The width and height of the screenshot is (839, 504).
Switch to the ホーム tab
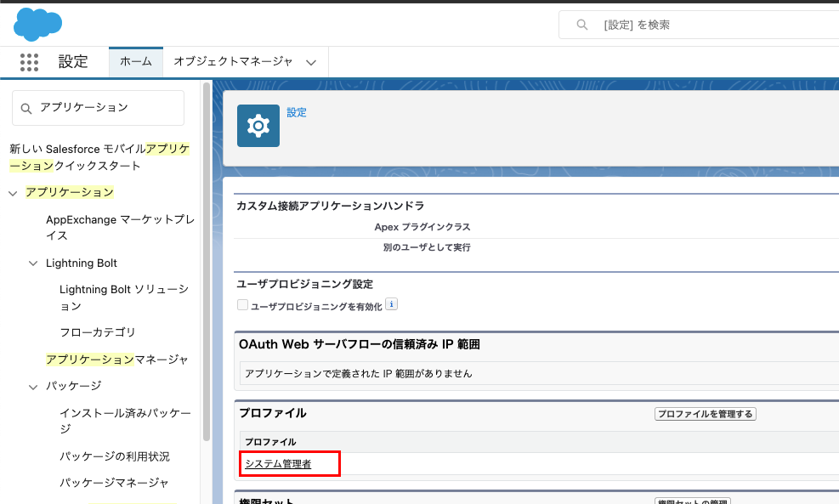135,61
